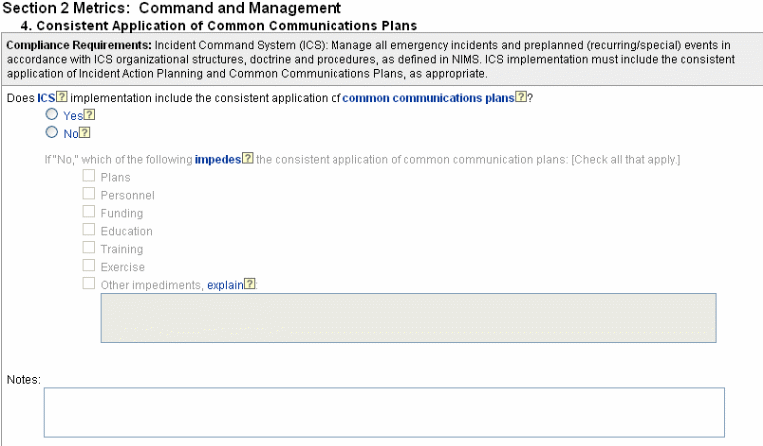This screenshot has width=763, height=446.
Task: Enable the Education checkbox
Action: pos(89,230)
